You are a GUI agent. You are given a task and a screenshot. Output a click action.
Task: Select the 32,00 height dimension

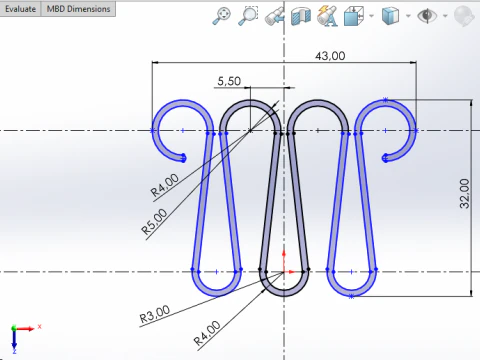point(464,194)
